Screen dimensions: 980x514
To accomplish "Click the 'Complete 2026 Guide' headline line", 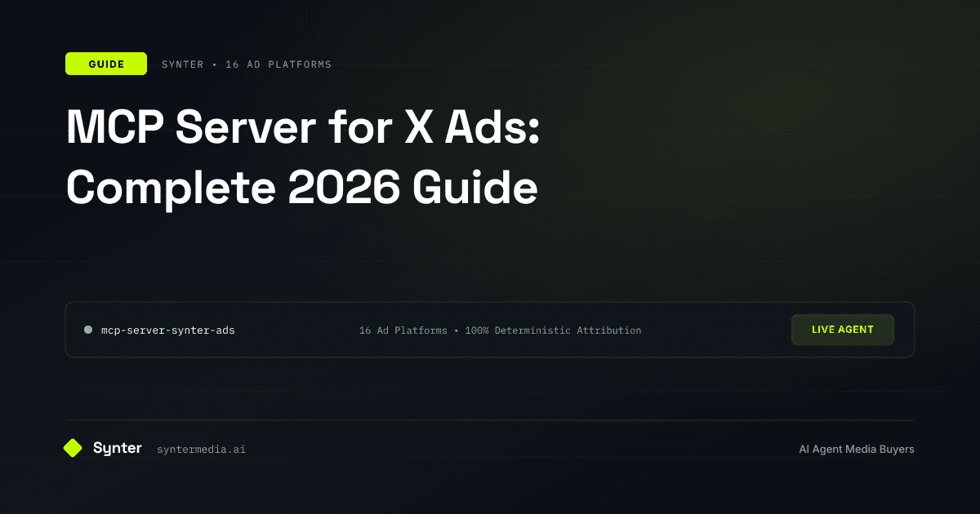I will point(302,188).
